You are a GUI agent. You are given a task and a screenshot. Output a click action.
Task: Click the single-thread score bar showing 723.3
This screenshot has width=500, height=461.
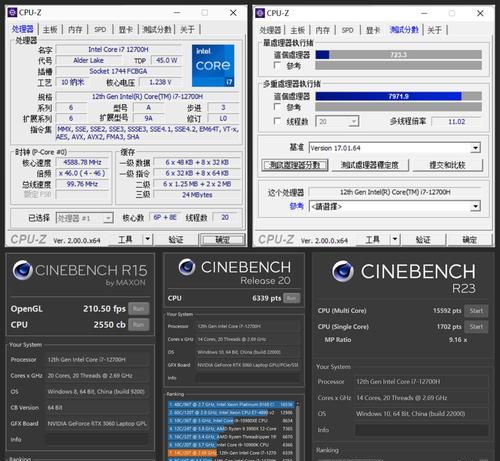398,54
